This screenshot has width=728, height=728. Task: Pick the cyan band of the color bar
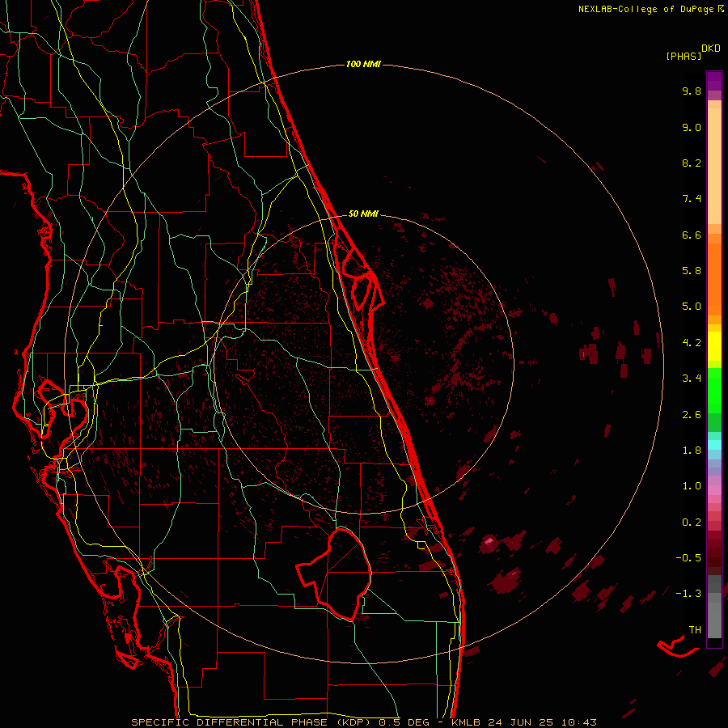(714, 445)
